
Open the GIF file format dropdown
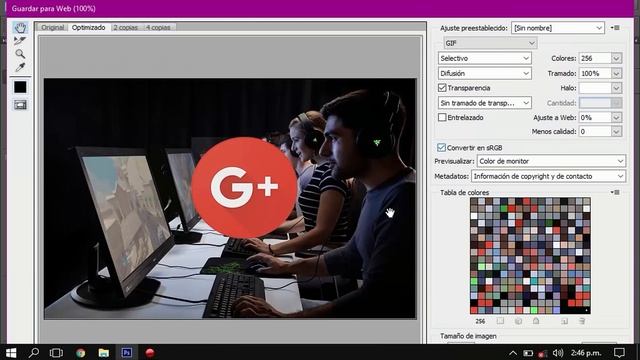coord(490,43)
